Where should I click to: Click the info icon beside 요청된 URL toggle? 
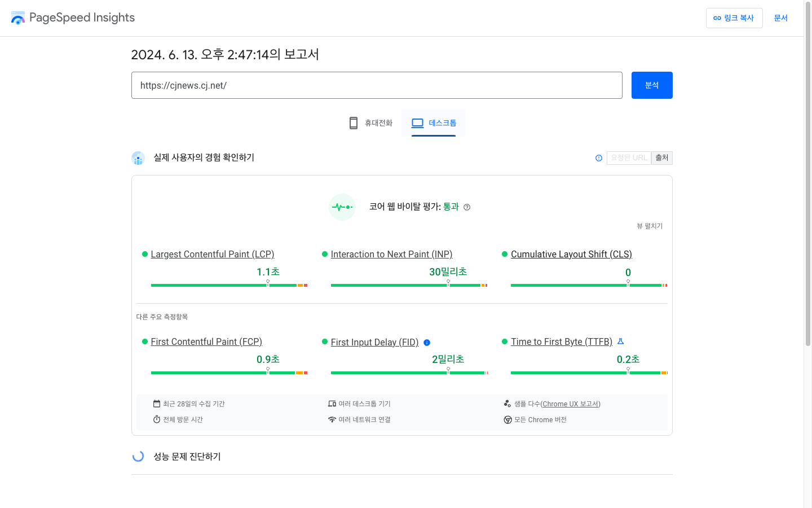click(599, 158)
